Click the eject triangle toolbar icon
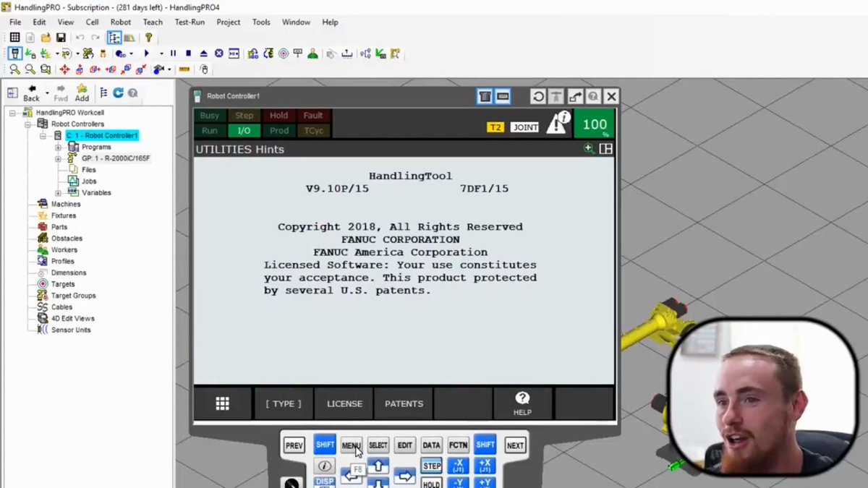The width and height of the screenshot is (868, 488). pos(203,53)
